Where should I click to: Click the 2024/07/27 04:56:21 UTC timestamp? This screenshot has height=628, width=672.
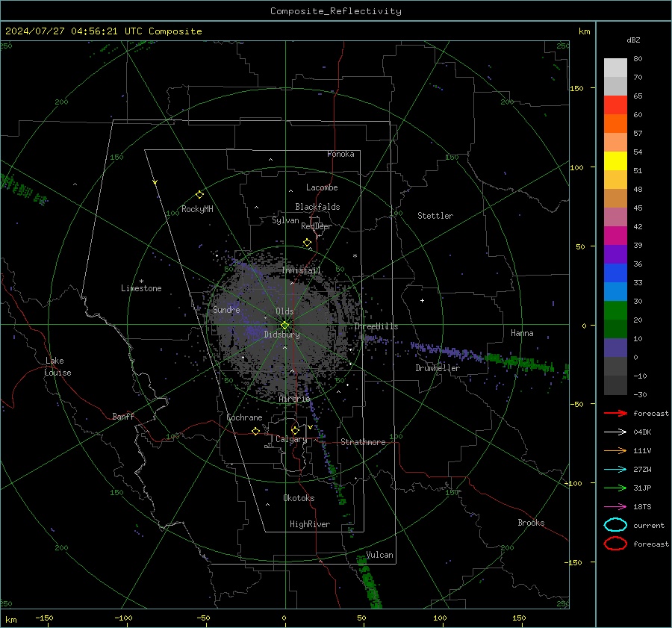pyautogui.click(x=73, y=31)
